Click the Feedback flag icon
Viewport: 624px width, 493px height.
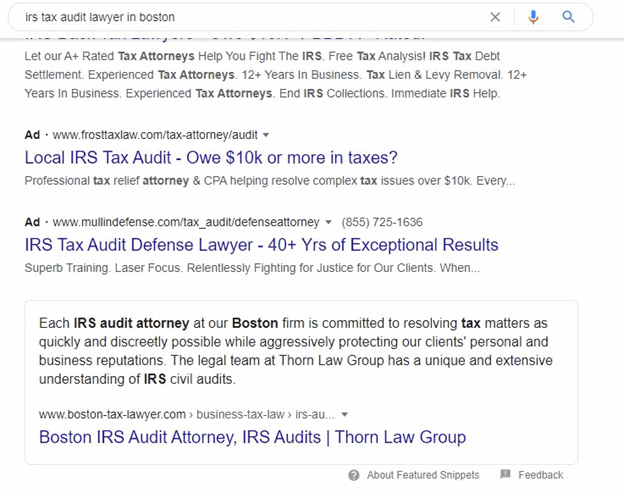[505, 474]
